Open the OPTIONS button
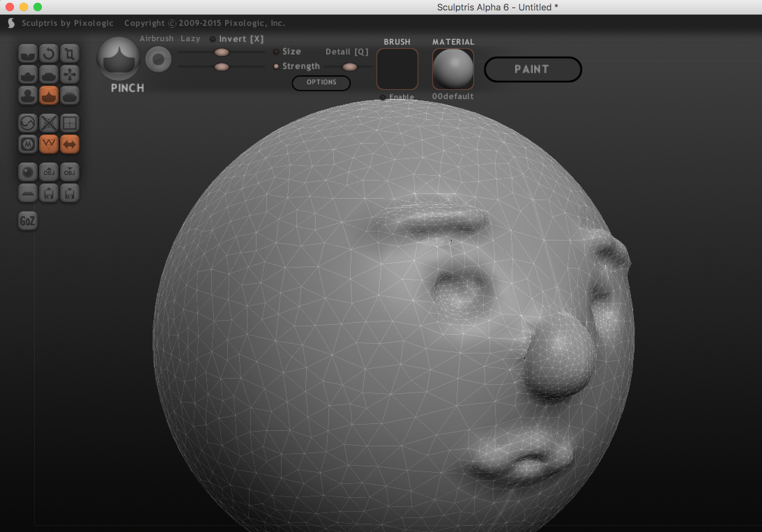Image resolution: width=762 pixels, height=532 pixels. 321,83
